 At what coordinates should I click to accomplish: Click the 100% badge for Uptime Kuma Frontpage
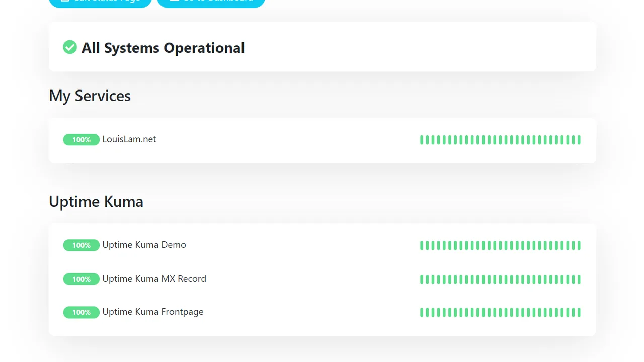pos(81,312)
